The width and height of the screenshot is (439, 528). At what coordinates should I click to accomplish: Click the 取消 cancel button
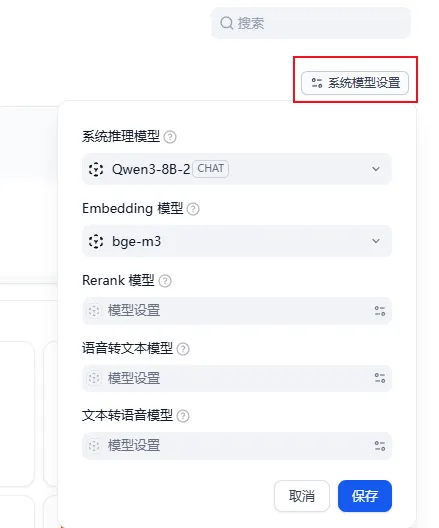tap(302, 496)
